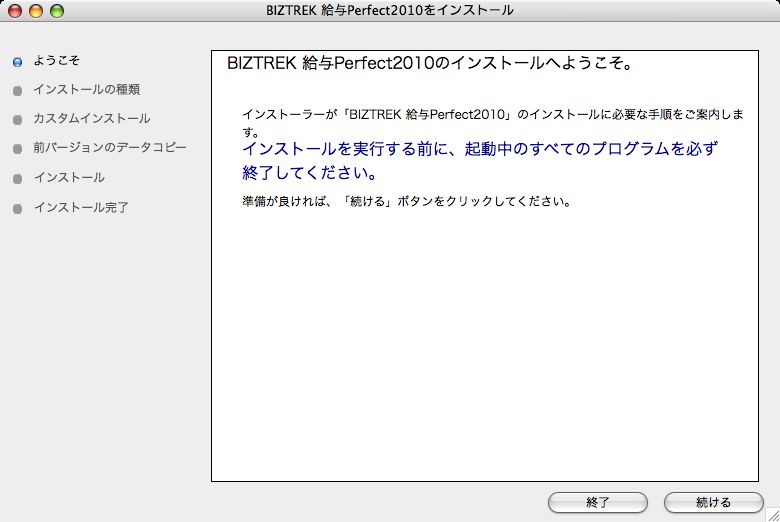Click the インストール完了 step label
The height and width of the screenshot is (522, 780).
pyautogui.click(x=81, y=207)
